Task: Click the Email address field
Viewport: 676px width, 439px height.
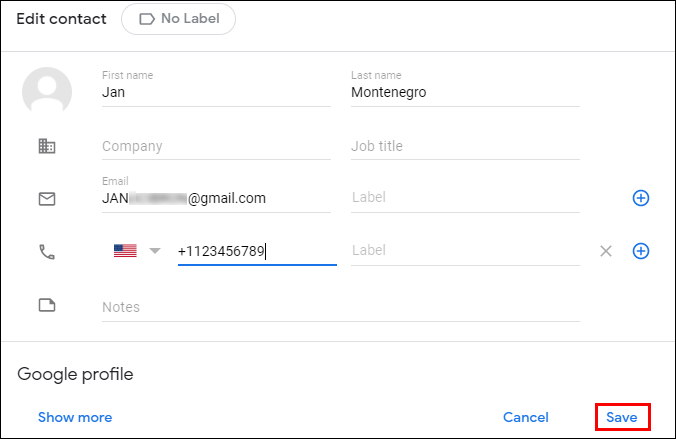Action: (x=215, y=198)
